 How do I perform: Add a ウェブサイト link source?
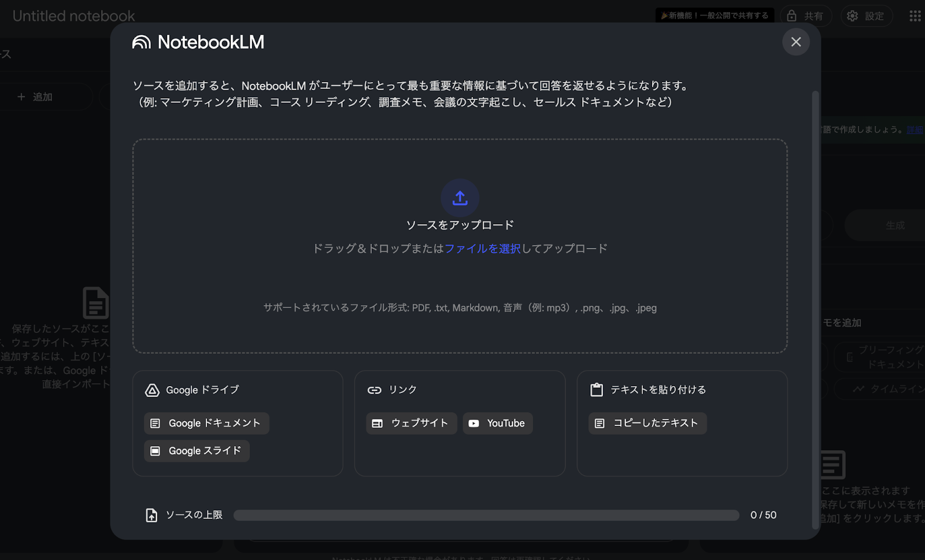point(411,423)
